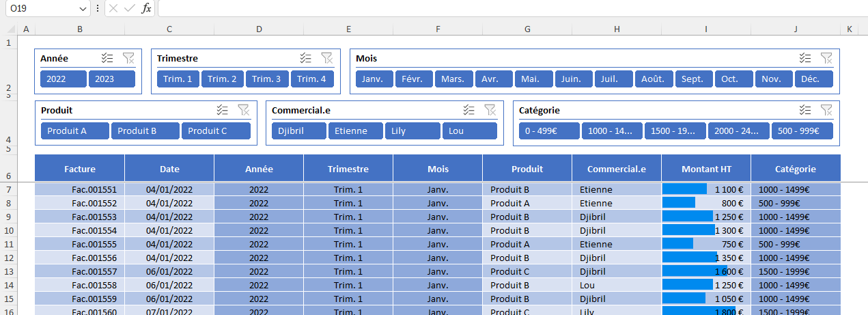Click the formula bar Cancel X icon
The height and width of the screenshot is (315, 868).
click(x=113, y=8)
